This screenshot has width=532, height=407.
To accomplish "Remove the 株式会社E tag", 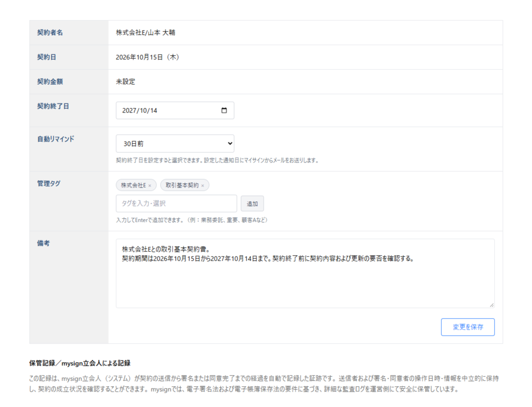I will pos(149,186).
